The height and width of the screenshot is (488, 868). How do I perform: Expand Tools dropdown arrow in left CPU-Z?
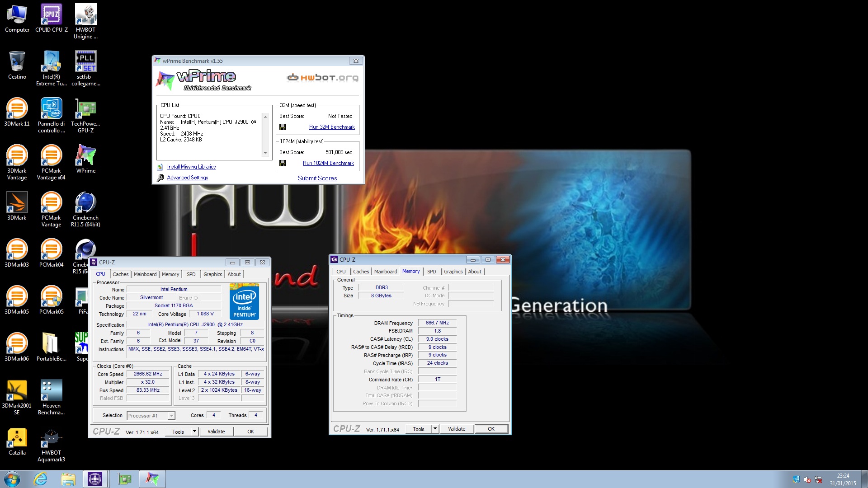pos(195,432)
